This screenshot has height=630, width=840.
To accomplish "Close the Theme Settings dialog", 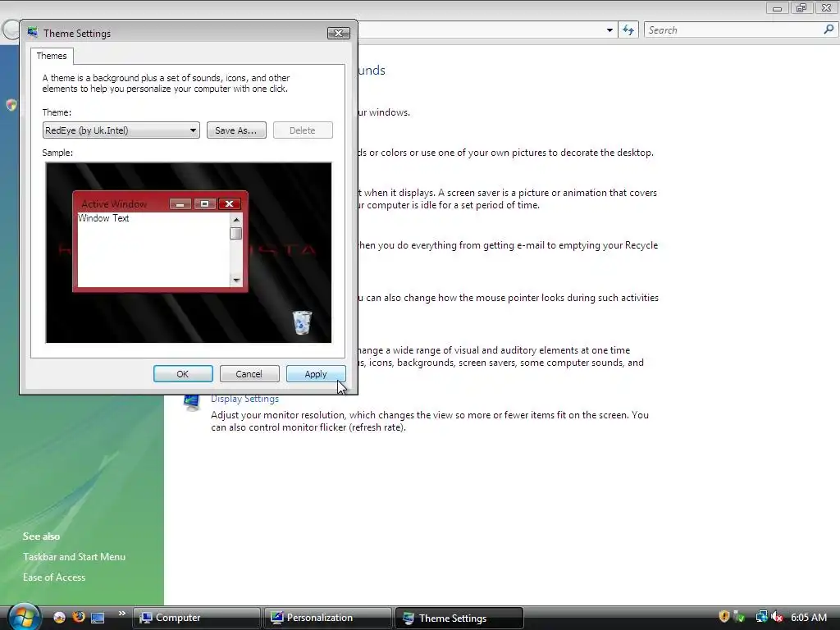I will (x=339, y=33).
